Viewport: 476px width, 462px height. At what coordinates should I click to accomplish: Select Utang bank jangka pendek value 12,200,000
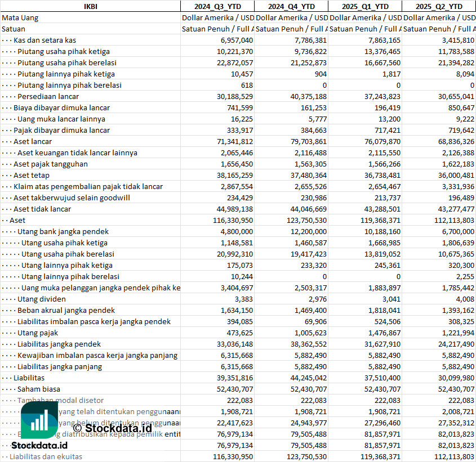point(309,231)
